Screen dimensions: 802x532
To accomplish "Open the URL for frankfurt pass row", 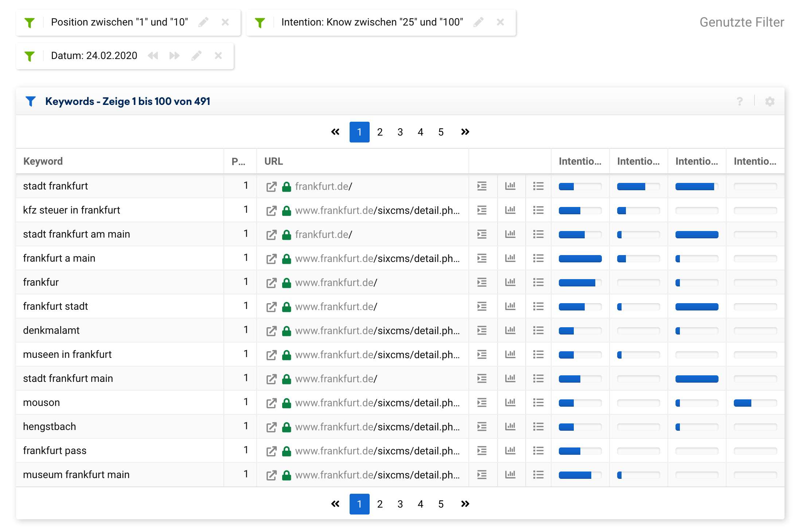I will coord(377,451).
